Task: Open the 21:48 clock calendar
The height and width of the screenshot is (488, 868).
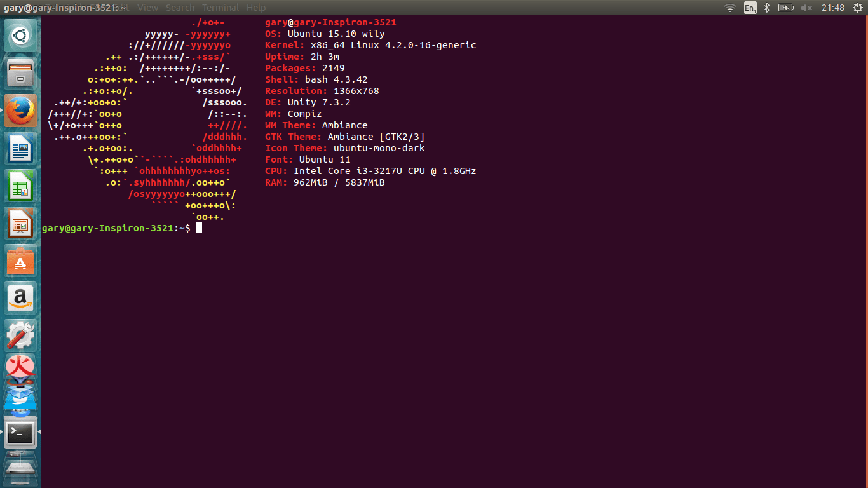Action: pos(832,8)
